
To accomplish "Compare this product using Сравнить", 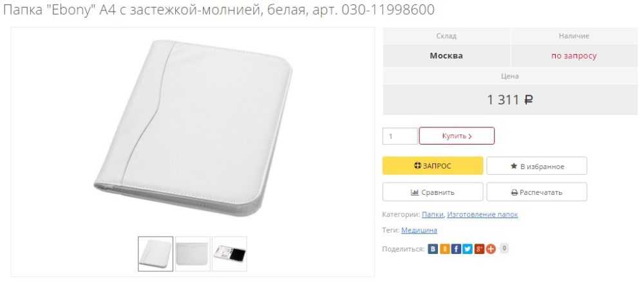I will coord(433,192).
